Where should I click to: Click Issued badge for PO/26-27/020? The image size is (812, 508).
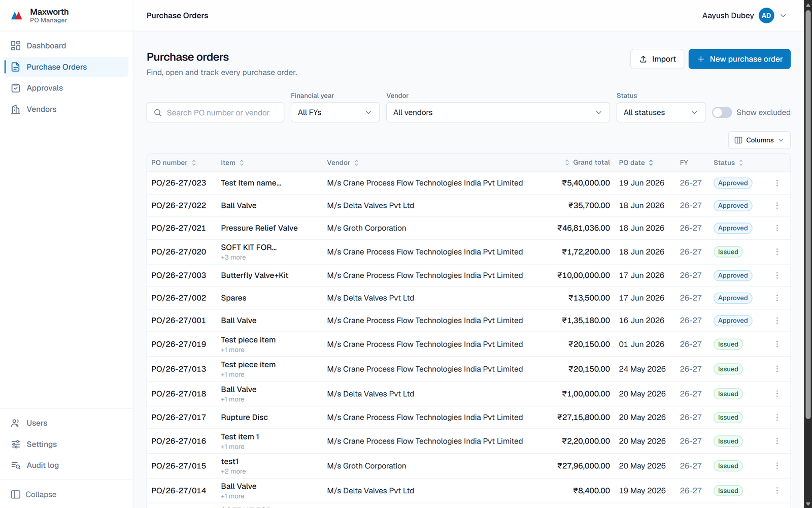(728, 252)
